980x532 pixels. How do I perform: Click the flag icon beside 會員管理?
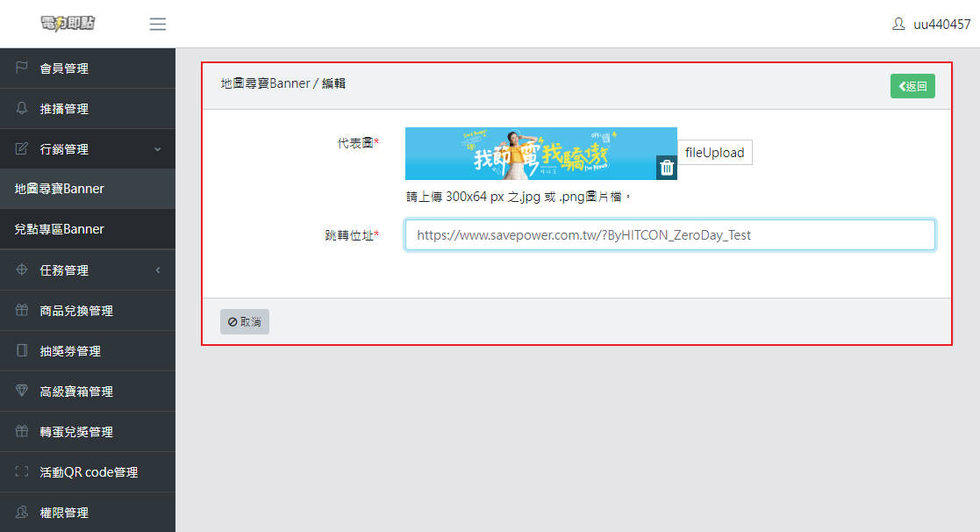tap(22, 68)
